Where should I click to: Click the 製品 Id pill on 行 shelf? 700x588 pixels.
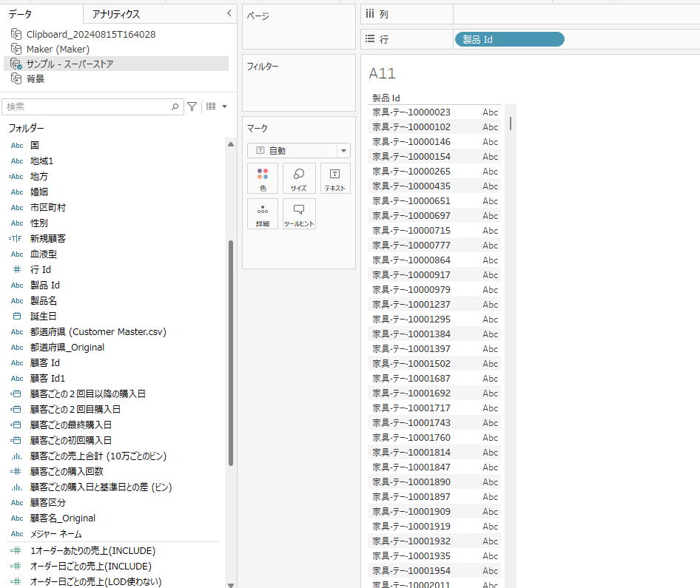(509, 39)
